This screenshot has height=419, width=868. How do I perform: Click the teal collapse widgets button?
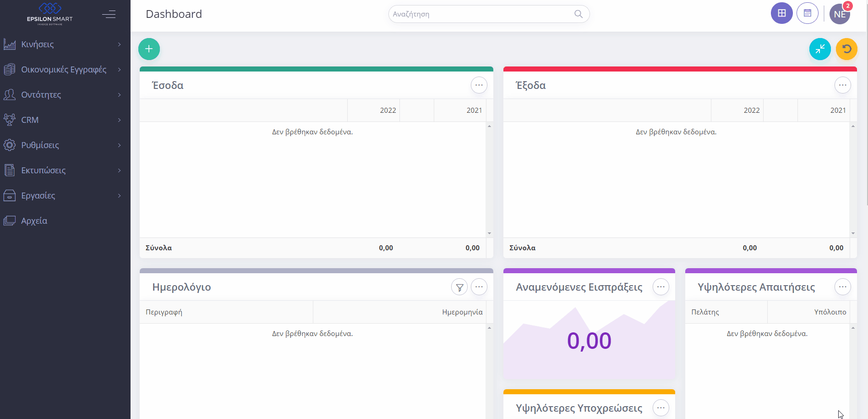pyautogui.click(x=820, y=49)
